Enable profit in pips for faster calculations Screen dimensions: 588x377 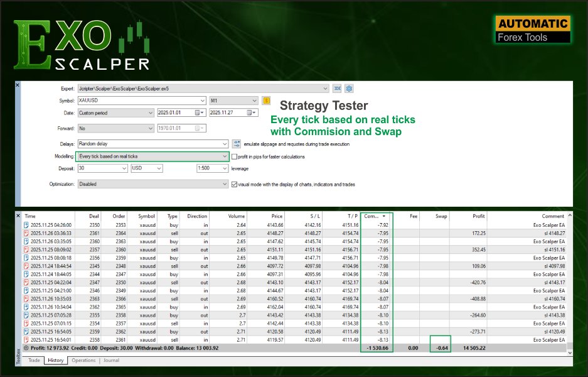233,156
